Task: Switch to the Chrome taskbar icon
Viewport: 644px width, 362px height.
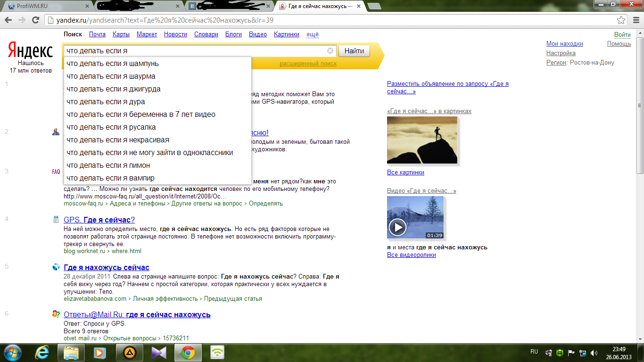Action: [188, 352]
